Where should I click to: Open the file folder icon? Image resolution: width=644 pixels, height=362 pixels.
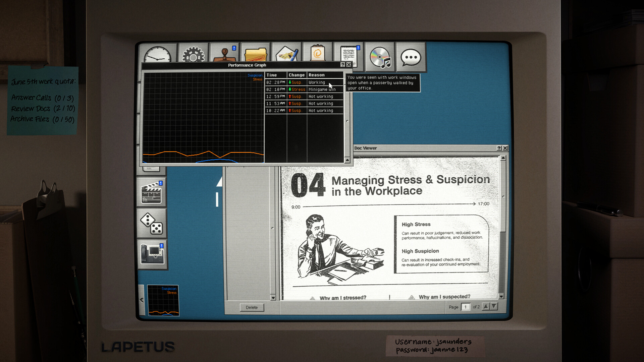coord(255,53)
